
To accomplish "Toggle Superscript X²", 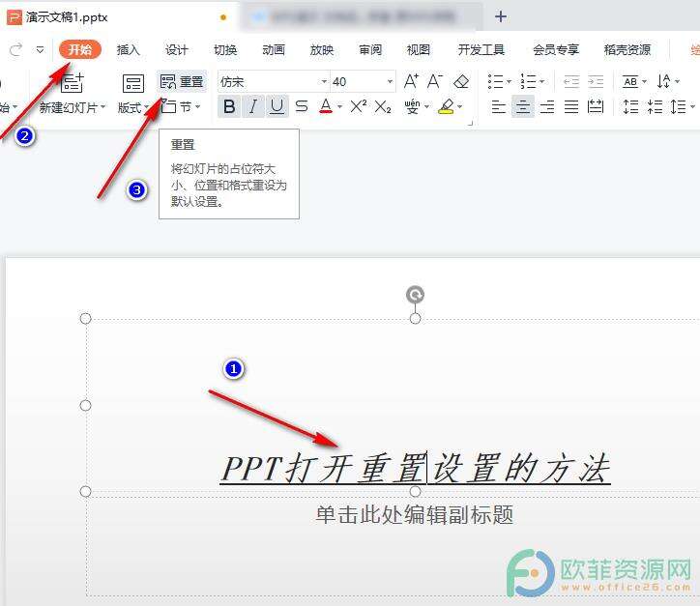I will point(358,106).
